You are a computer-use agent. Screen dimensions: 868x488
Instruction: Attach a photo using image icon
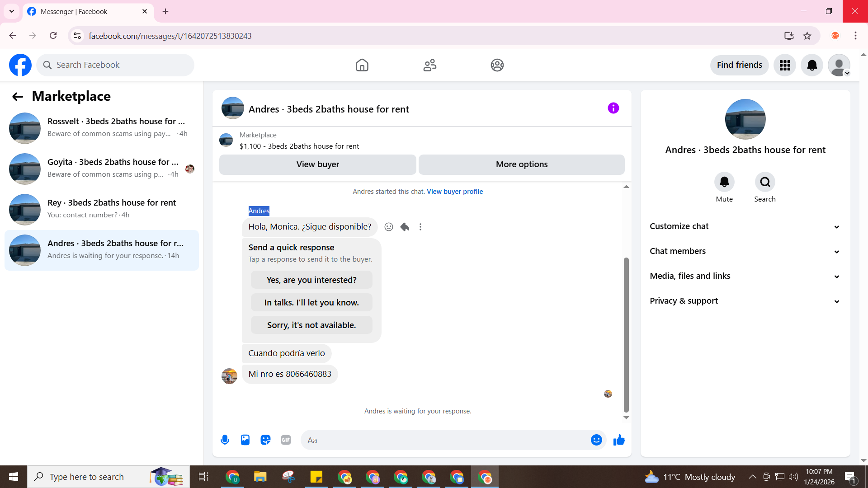(x=245, y=440)
